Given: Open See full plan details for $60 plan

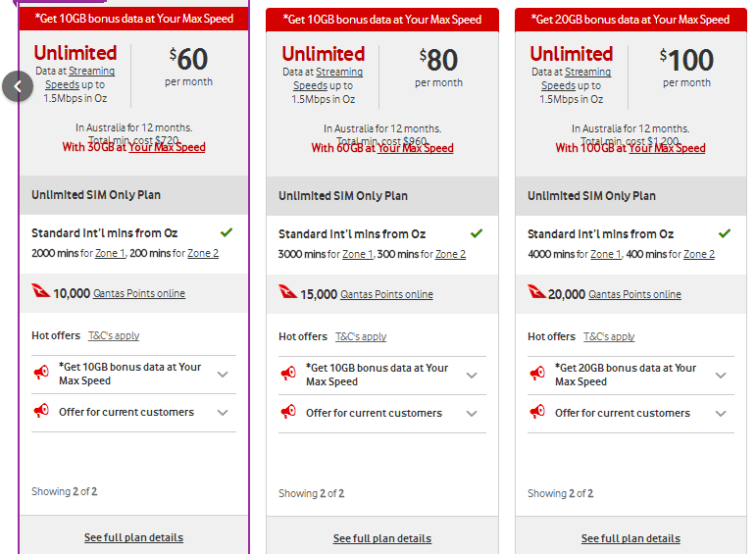Looking at the screenshot, I should (133, 537).
